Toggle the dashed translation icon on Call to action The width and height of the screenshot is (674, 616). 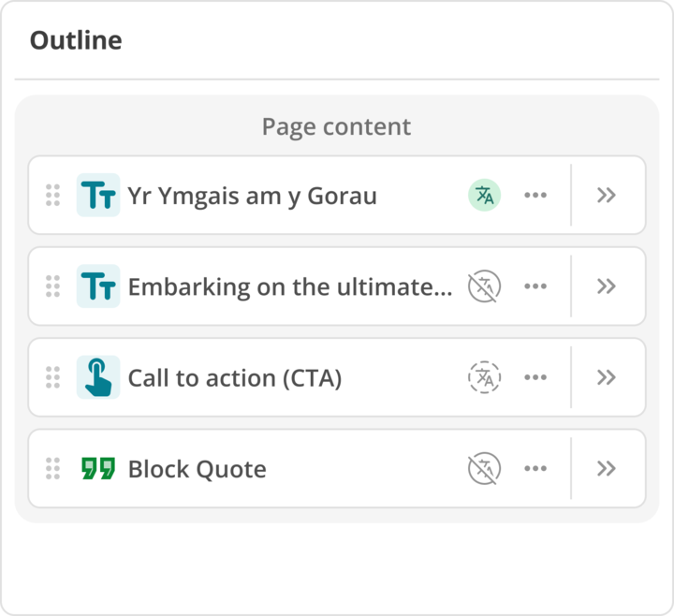(484, 377)
